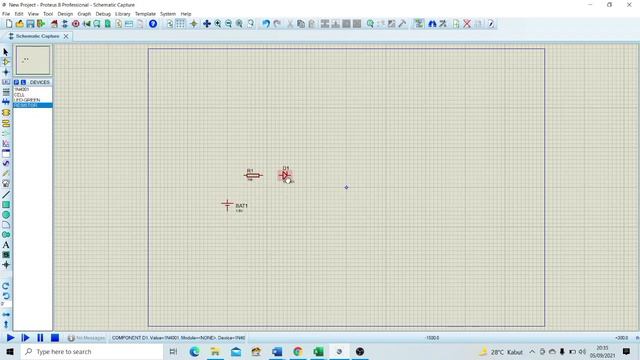Screen dimensions: 640x360
Task: Select the 2D Graphics Arc tool
Action: pyautogui.click(x=6, y=225)
